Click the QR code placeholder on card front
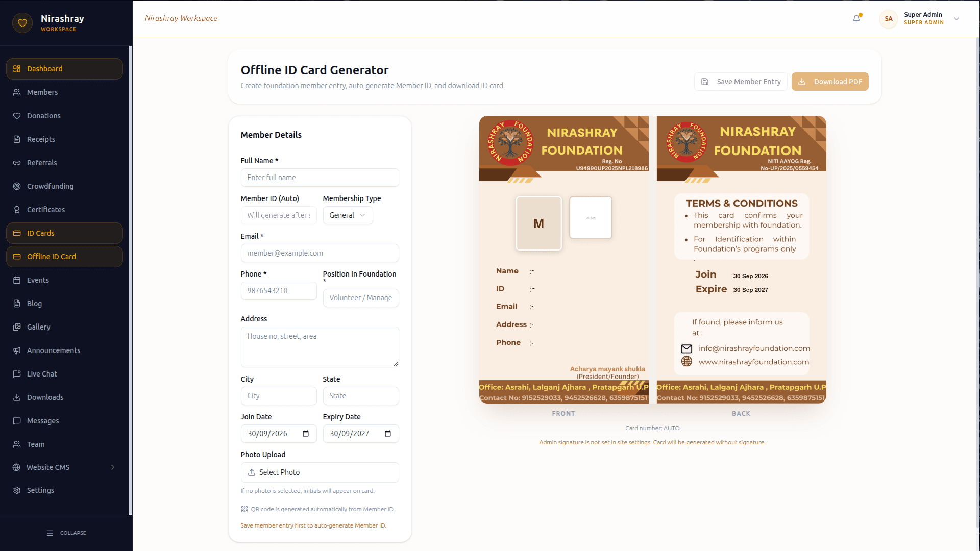The width and height of the screenshot is (980, 551). 591,218
